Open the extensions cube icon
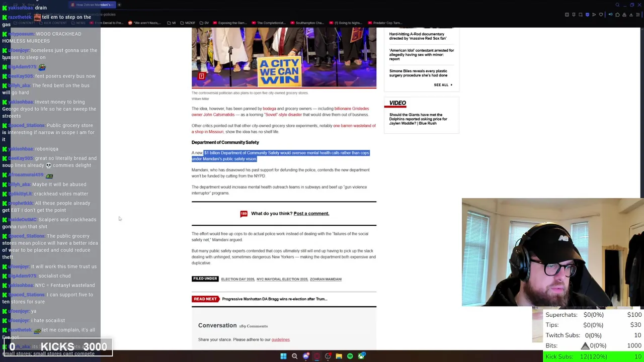The height and width of the screenshot is (362, 644). coord(617,15)
